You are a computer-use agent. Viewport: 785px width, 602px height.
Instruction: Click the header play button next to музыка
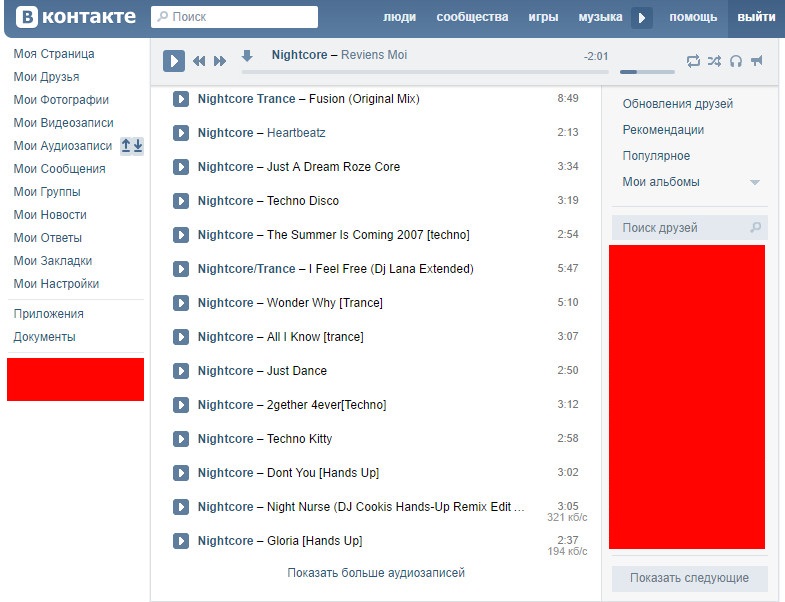pos(642,18)
